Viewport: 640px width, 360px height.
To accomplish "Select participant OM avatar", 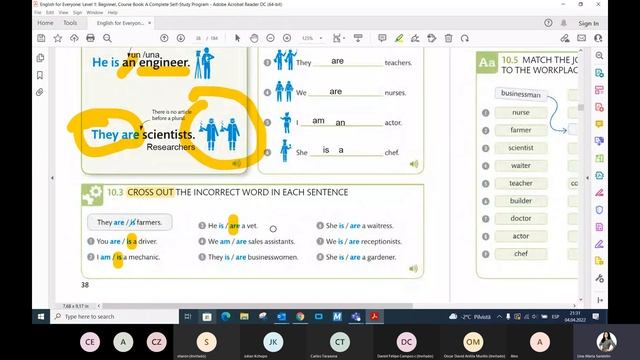I will click(x=473, y=342).
